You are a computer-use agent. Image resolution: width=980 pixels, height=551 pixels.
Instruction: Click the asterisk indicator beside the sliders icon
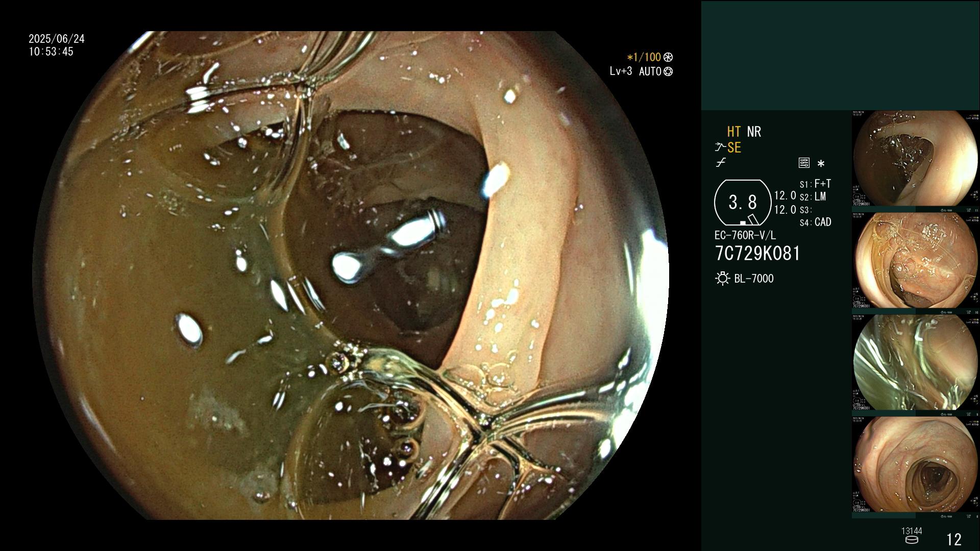[821, 164]
